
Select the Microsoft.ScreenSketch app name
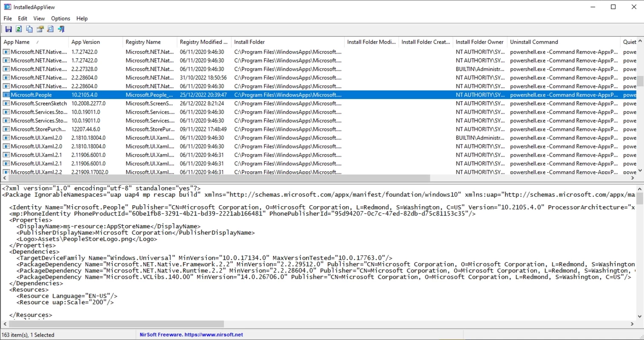coord(39,103)
